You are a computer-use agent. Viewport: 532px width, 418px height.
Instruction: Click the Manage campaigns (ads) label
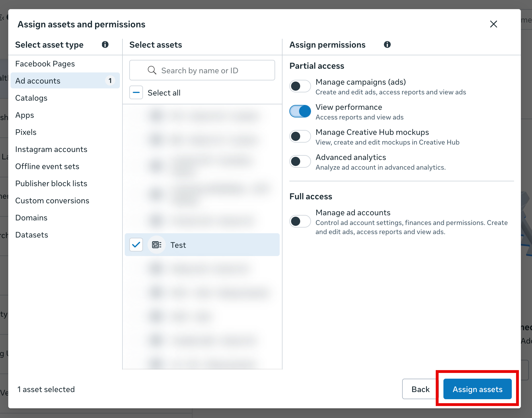[x=361, y=82]
